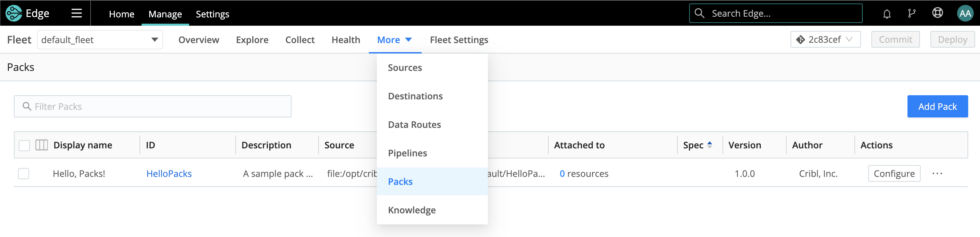Open the three-dot actions menu for HelloPacks
The image size is (980, 237).
click(937, 173)
